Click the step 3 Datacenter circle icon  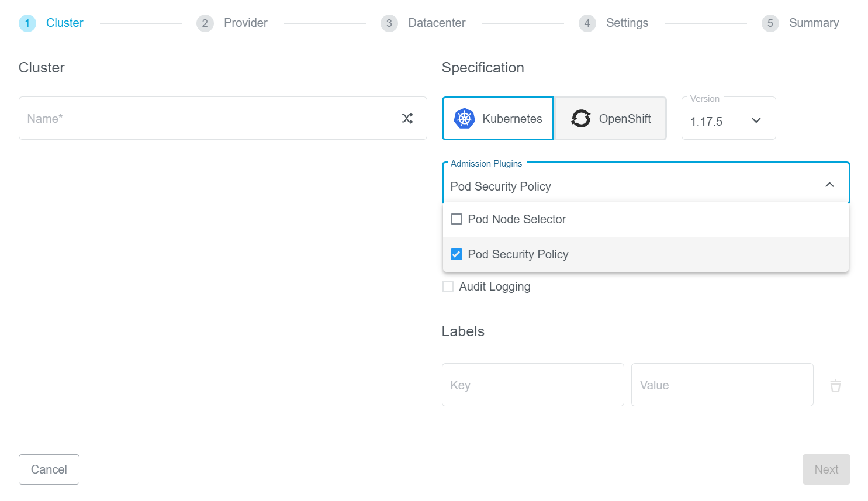pos(389,23)
